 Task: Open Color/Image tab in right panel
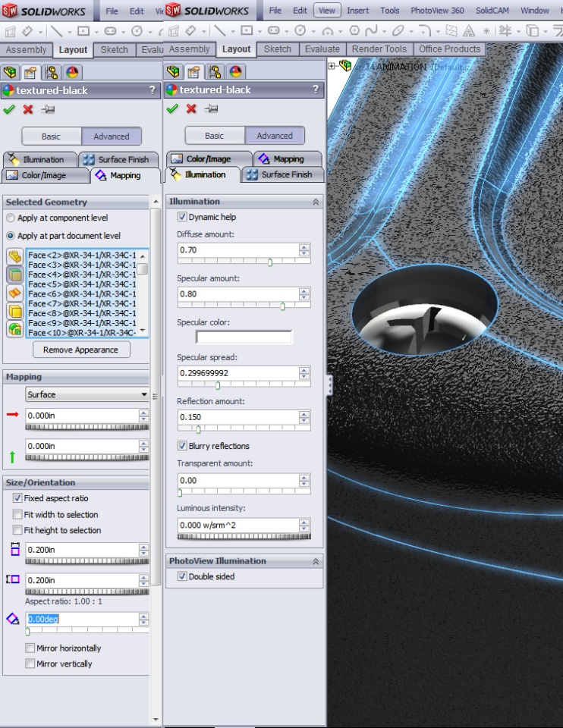209,158
